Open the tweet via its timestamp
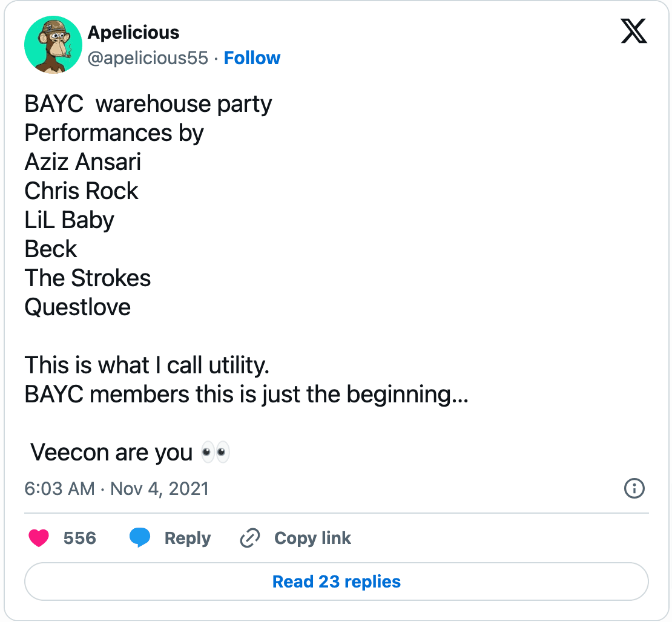 (115, 489)
